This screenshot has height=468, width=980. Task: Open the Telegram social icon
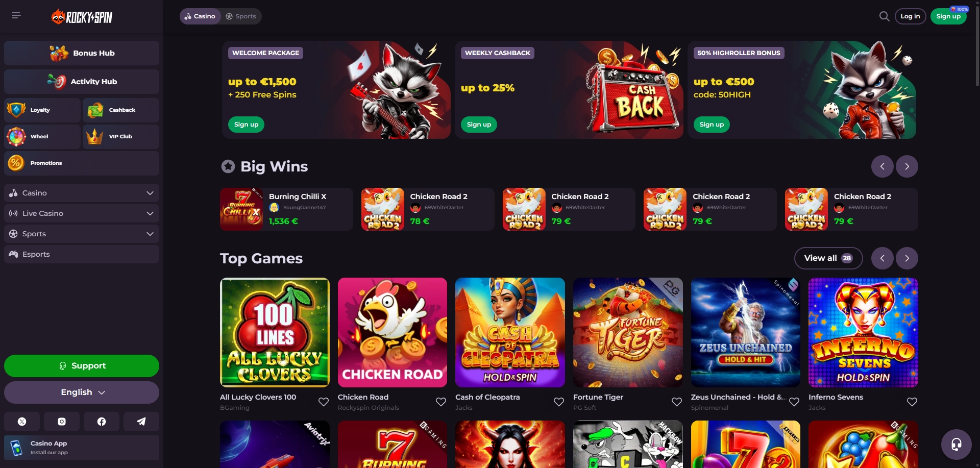coord(141,422)
